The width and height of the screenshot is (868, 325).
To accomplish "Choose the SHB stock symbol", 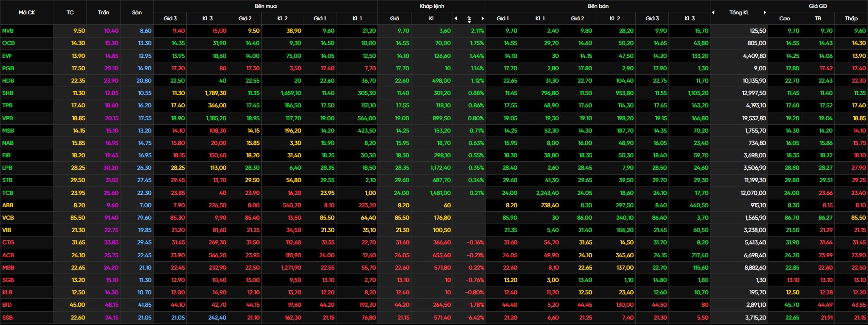I will tap(8, 93).
